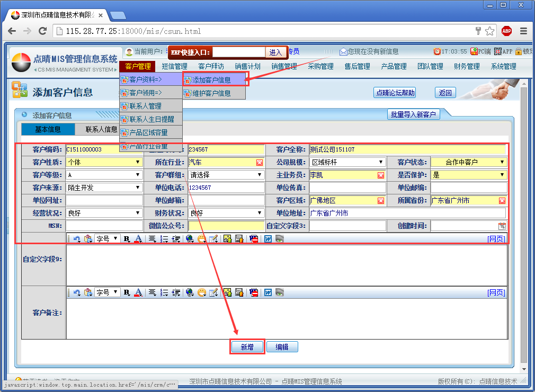Viewport: 535px width, 392px height.
Task: Click the 批量导入新客户 button
Action: (x=413, y=114)
